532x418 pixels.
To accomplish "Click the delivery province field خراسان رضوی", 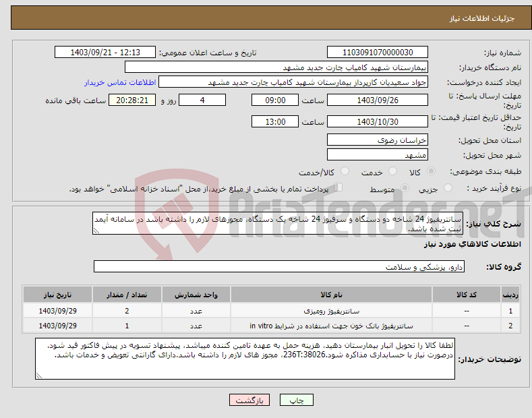I will 378,140.
